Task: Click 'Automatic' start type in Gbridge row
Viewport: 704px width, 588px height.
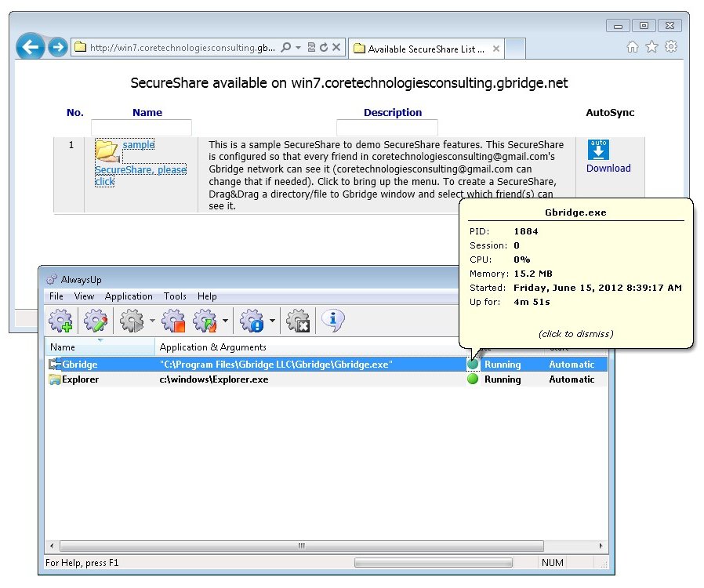Action: [572, 365]
